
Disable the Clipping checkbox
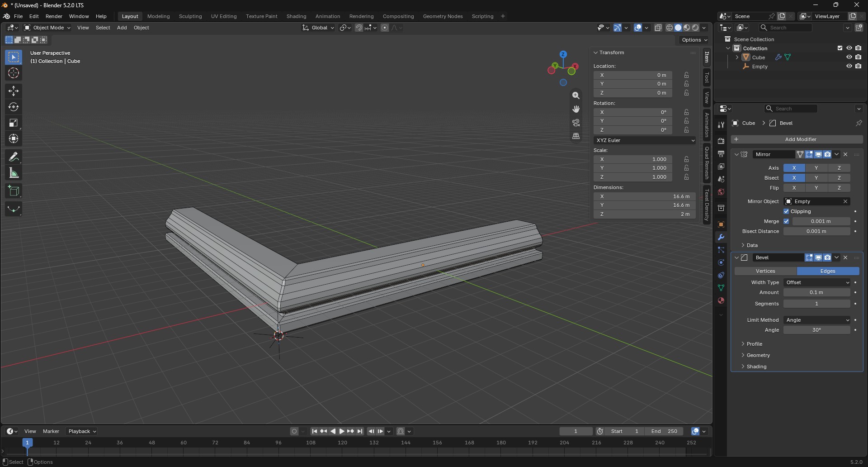[x=786, y=211]
